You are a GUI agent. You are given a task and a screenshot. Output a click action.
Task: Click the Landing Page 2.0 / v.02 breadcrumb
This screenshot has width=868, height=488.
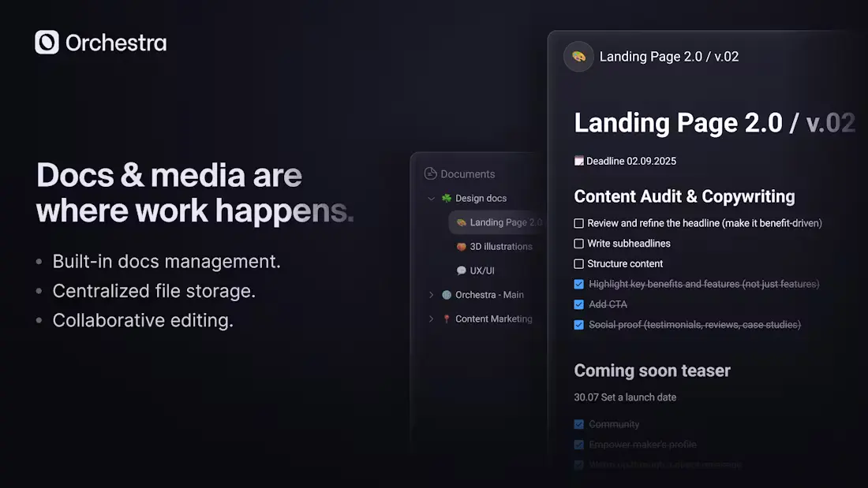[668, 57]
